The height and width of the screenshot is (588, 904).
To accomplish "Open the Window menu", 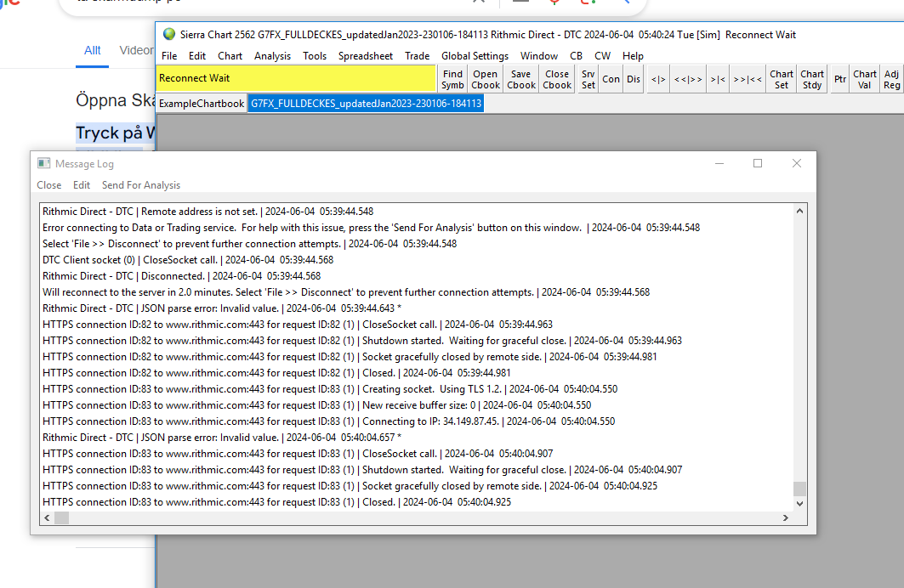I will pyautogui.click(x=539, y=56).
